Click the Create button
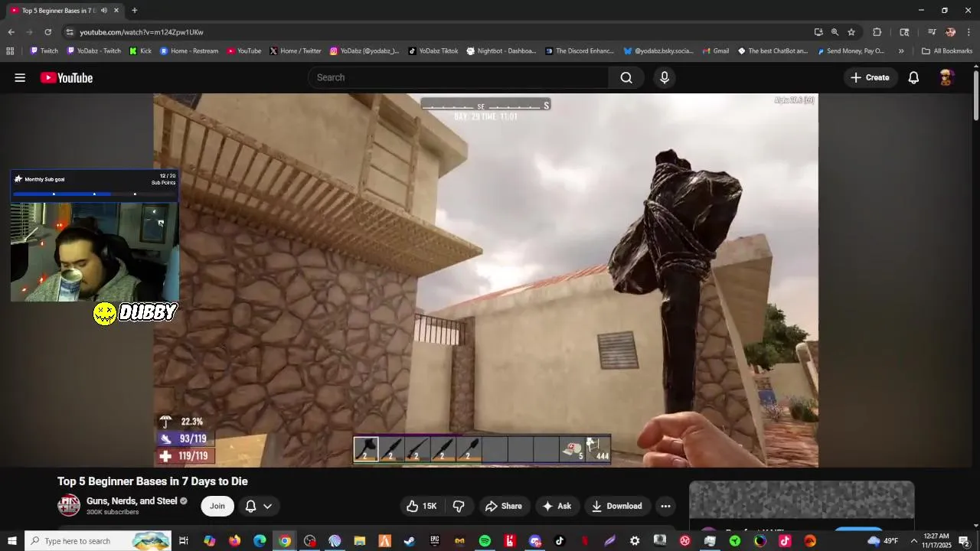The height and width of the screenshot is (551, 980). [870, 77]
